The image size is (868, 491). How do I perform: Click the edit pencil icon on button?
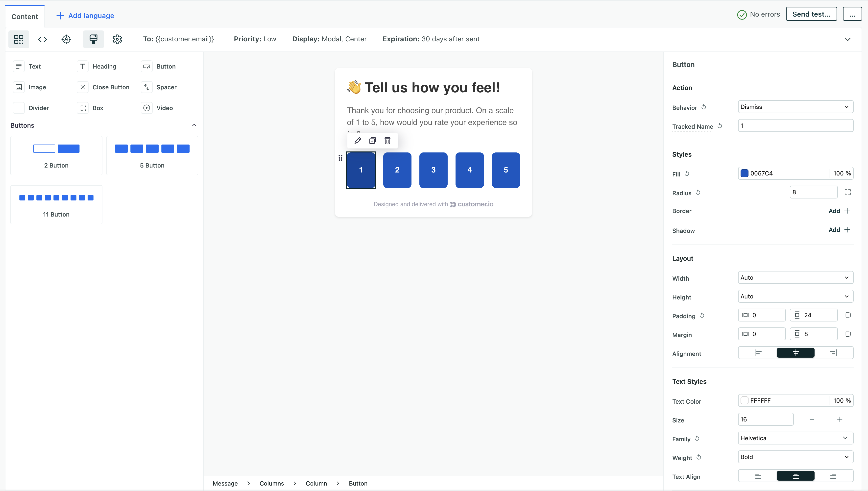pyautogui.click(x=358, y=140)
